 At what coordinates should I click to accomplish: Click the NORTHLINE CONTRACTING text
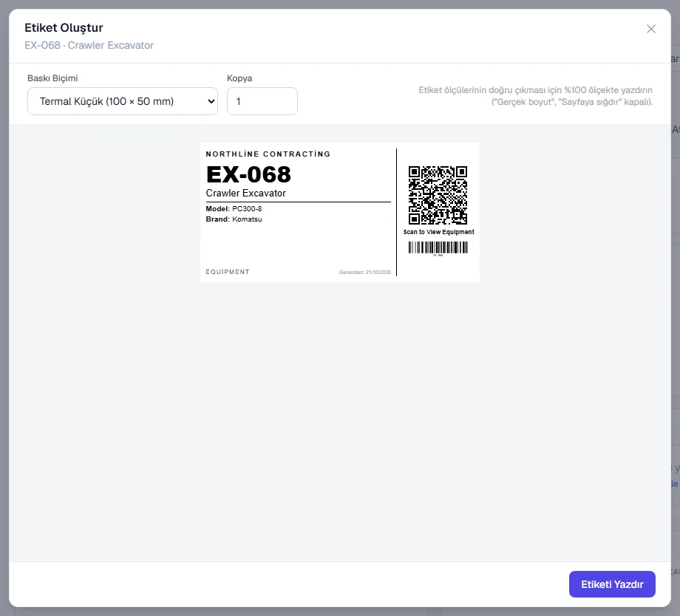(x=268, y=154)
